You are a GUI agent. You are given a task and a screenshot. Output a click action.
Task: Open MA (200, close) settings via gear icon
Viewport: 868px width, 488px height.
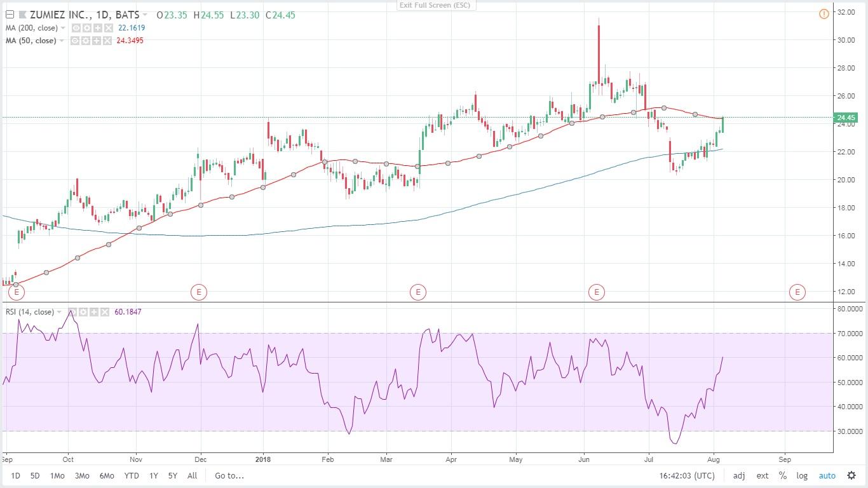86,28
